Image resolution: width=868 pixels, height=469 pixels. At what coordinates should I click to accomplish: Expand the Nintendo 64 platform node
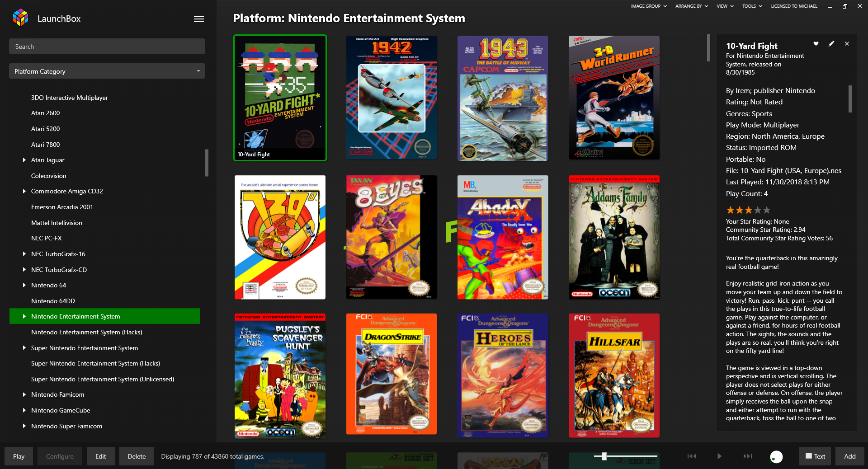point(24,285)
